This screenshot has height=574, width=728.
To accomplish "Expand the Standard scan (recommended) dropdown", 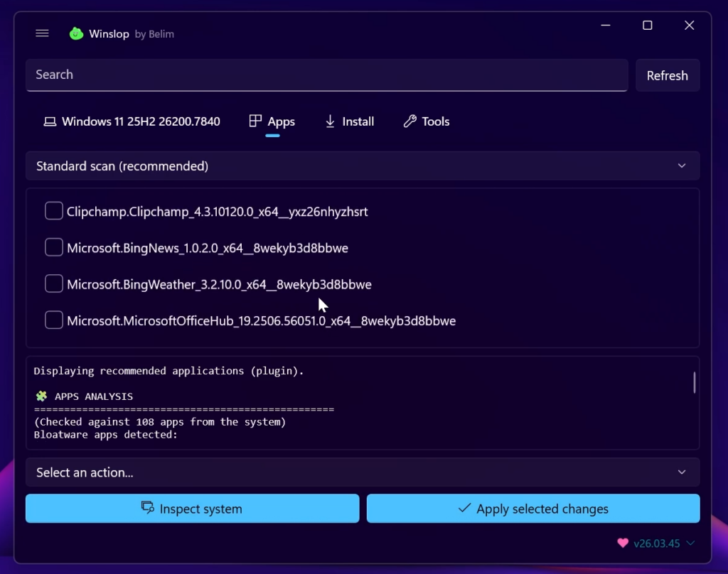I will point(681,166).
